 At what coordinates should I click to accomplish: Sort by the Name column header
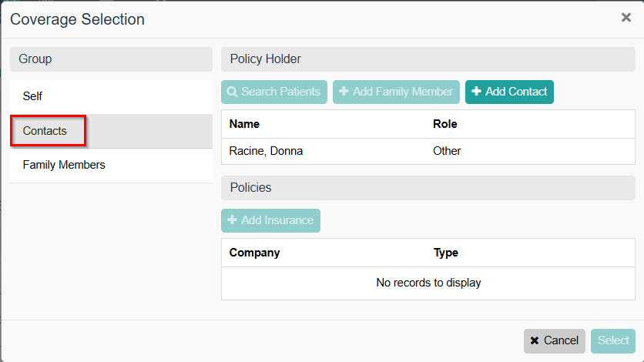(244, 123)
